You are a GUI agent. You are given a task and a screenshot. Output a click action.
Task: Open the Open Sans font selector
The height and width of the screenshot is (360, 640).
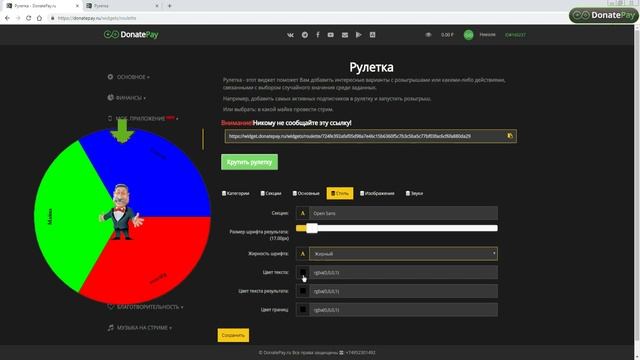click(403, 213)
